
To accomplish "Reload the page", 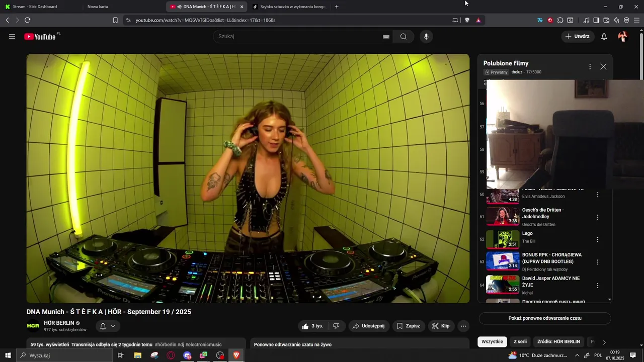I will [27, 20].
